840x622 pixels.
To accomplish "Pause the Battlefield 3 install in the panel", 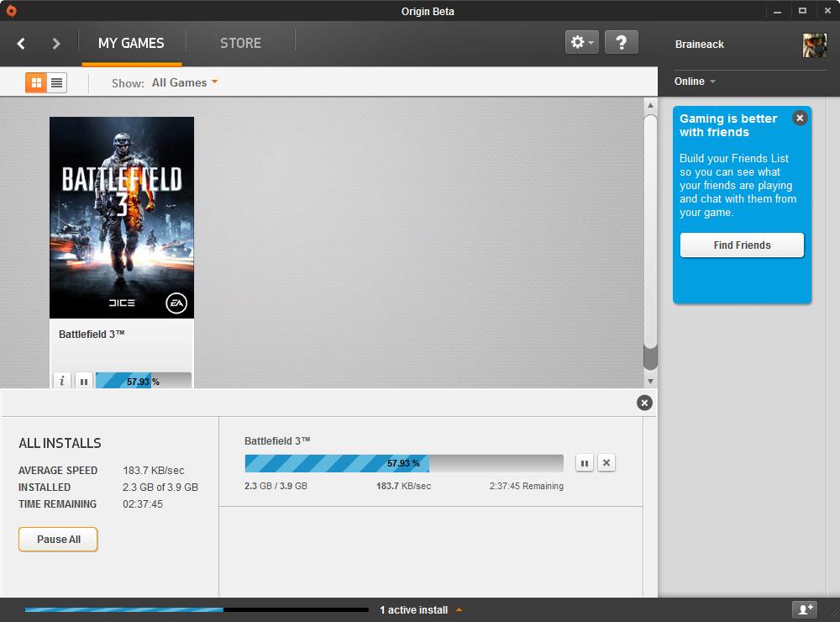I will [585, 463].
